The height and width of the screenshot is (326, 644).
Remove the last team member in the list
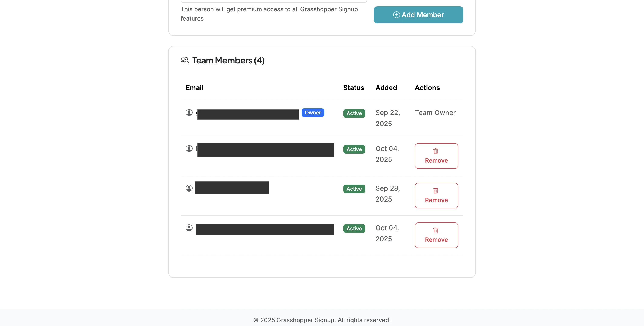(436, 235)
